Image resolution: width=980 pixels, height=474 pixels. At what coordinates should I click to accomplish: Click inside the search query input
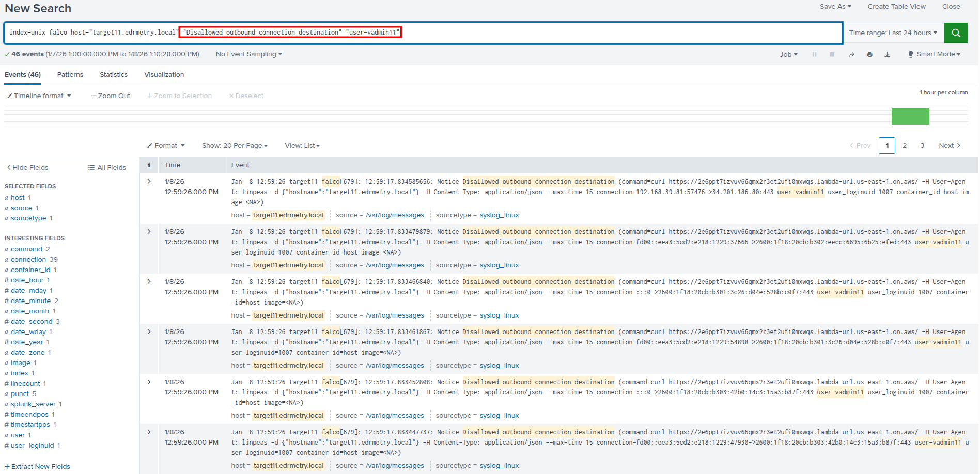[x=620, y=33]
